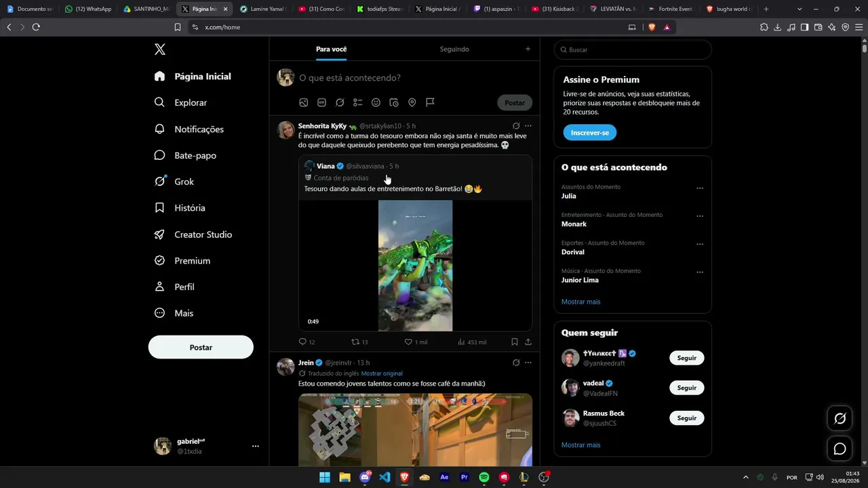
Task: Click the X logo in the sidebar
Action: coord(160,49)
